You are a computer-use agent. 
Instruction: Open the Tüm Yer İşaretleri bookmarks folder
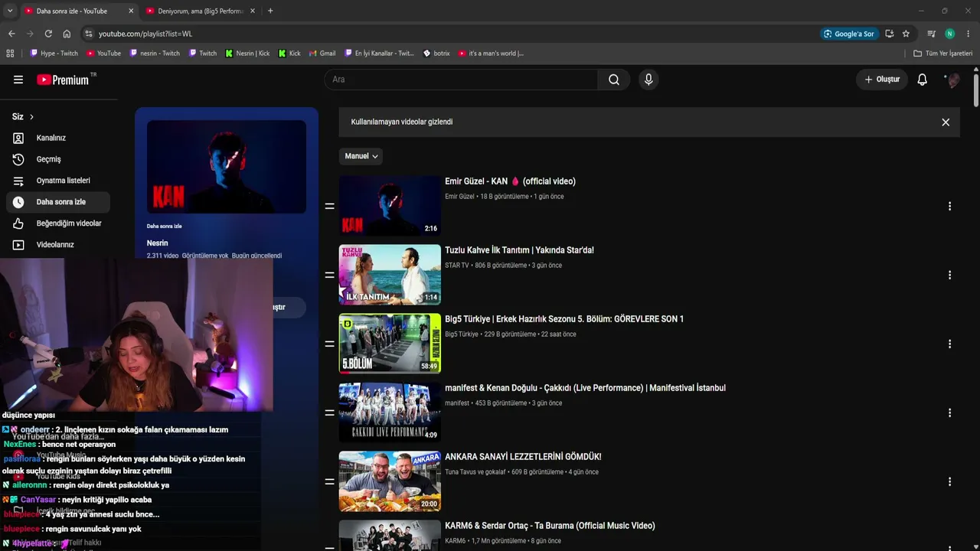click(x=942, y=54)
